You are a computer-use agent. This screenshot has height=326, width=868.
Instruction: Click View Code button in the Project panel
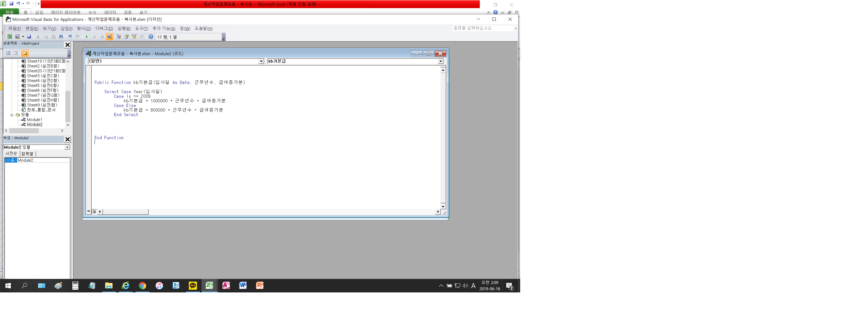click(x=8, y=53)
